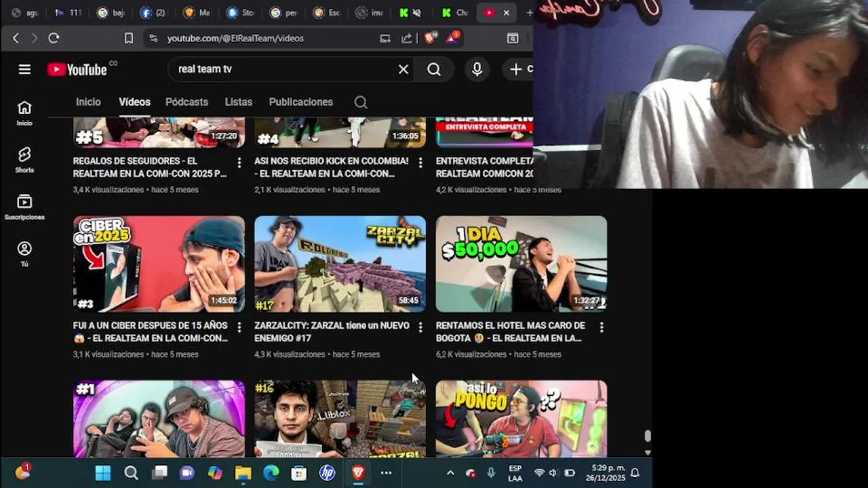Click the share icon in address bar
868x488 pixels.
click(407, 39)
